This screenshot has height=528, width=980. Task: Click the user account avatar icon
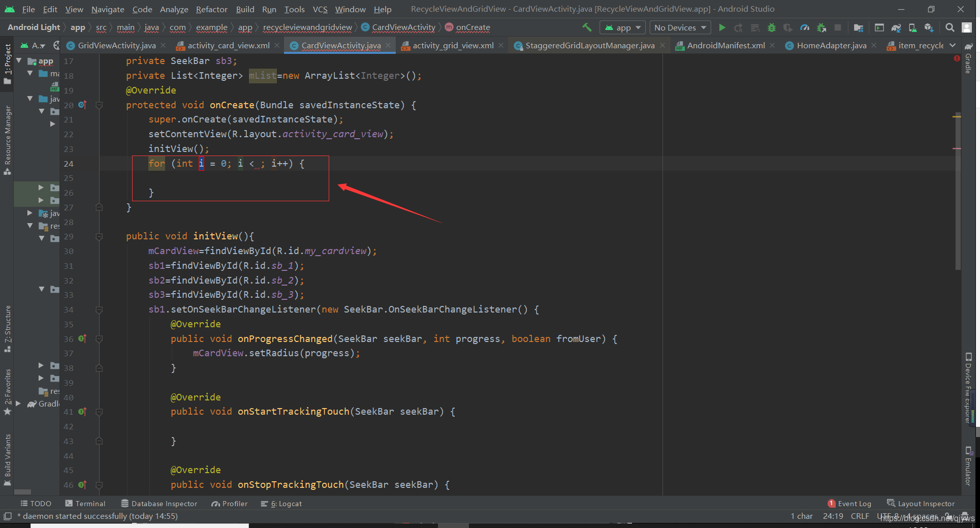pos(967,27)
